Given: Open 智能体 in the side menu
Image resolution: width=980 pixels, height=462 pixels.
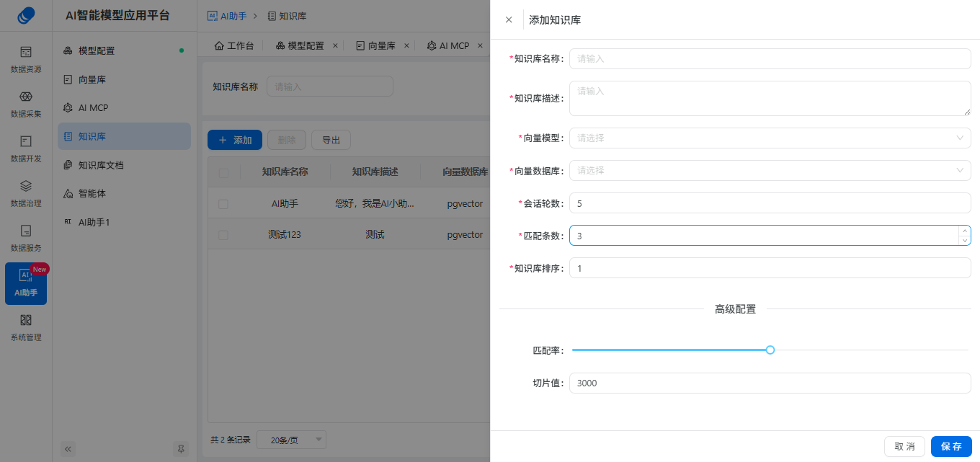Looking at the screenshot, I should pos(124,193).
